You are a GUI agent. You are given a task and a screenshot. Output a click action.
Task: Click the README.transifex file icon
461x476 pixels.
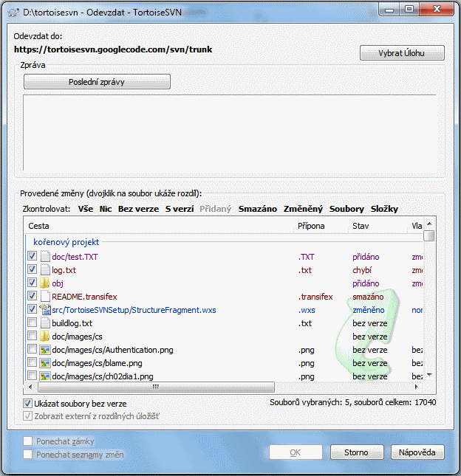click(45, 296)
